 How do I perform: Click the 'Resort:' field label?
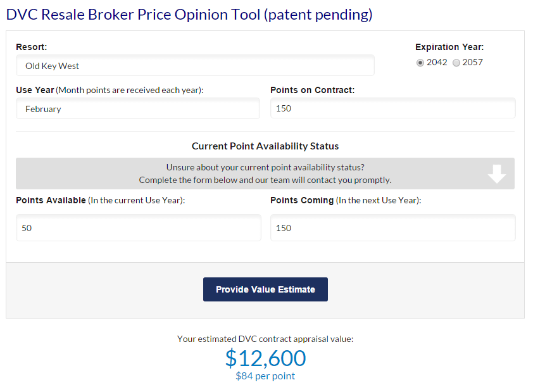coord(32,47)
